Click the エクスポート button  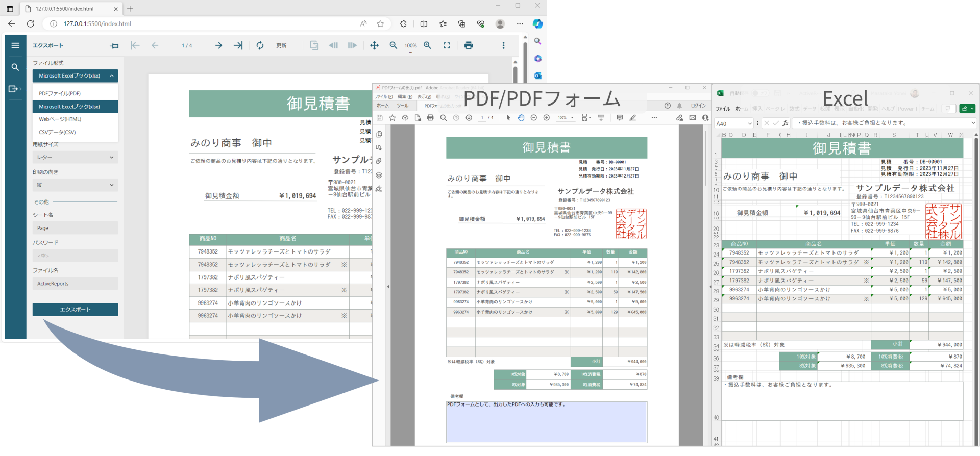point(76,310)
